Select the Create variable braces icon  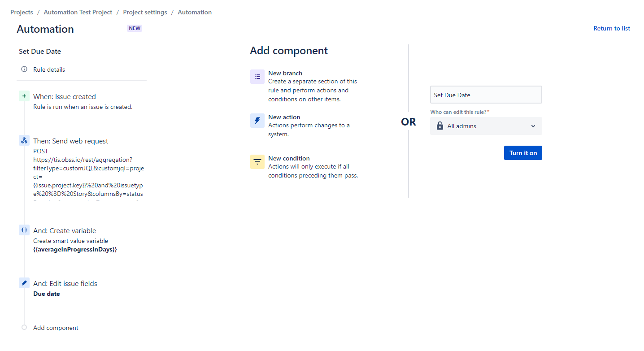24,230
